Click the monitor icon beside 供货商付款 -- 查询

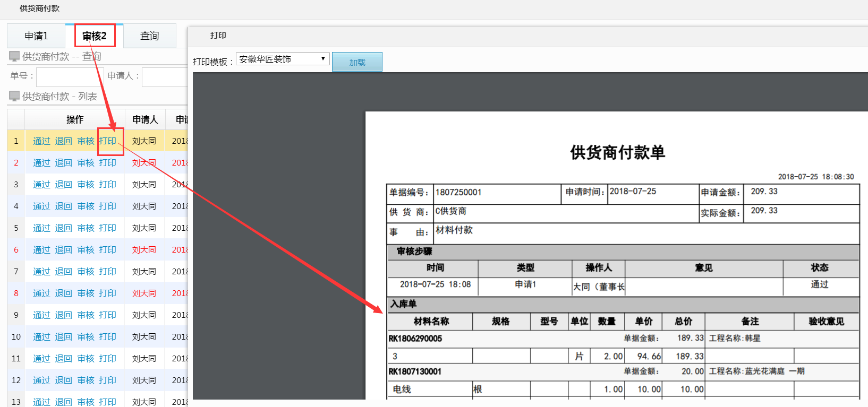(x=14, y=56)
